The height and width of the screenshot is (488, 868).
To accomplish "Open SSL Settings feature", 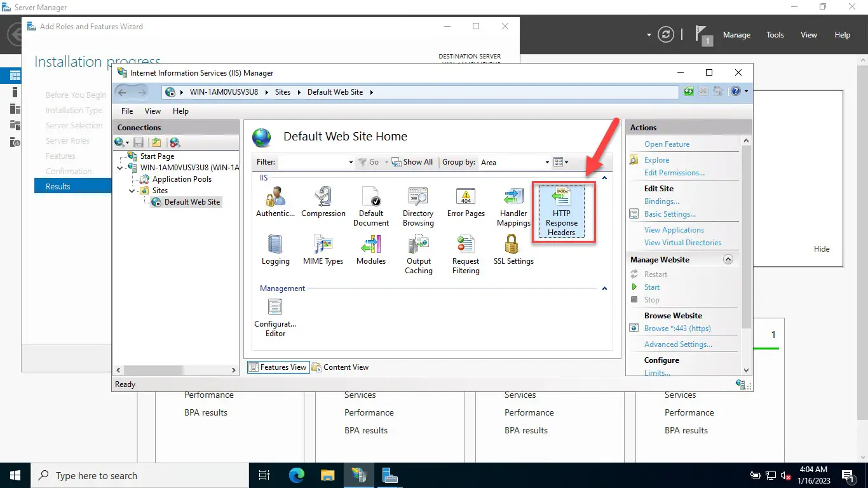I will (513, 250).
